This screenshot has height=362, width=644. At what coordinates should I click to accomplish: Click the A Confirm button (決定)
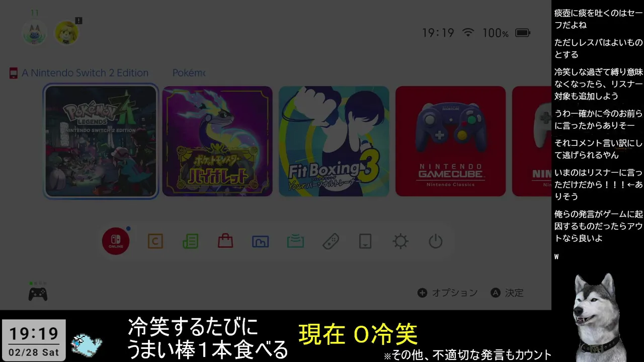pyautogui.click(x=507, y=293)
